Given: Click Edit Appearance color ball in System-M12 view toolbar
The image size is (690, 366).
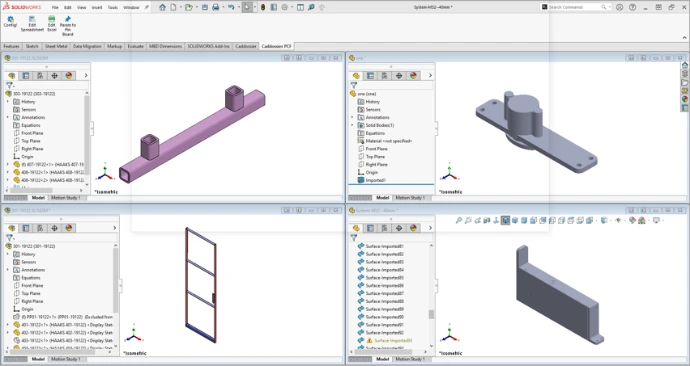Looking at the screenshot, I should tap(632, 220).
